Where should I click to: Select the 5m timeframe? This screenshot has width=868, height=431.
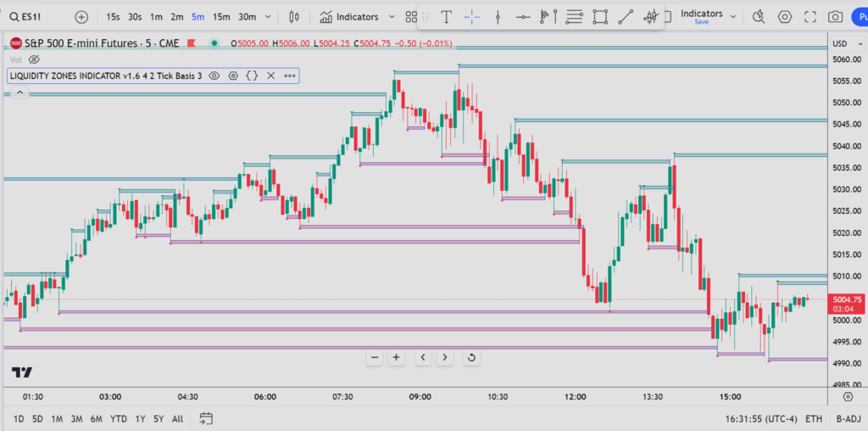[x=198, y=17]
